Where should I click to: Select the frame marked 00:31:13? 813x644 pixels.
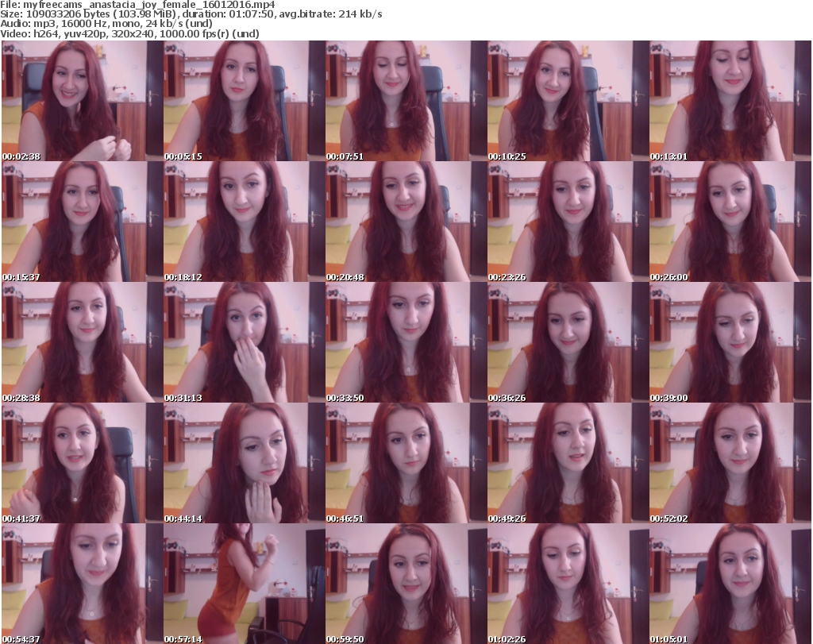[245, 343]
